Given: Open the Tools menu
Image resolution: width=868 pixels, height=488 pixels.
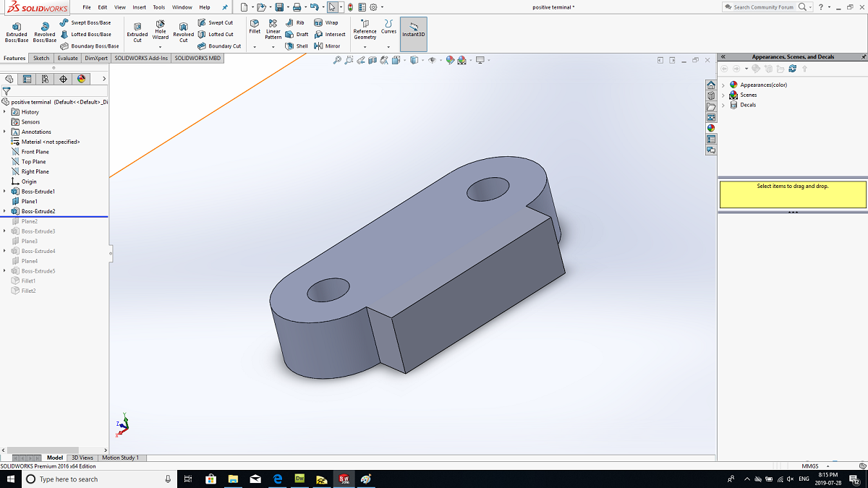Looking at the screenshot, I should pos(159,7).
